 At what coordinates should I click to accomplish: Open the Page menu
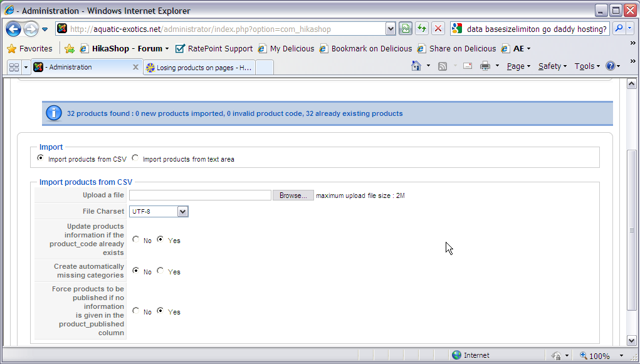[518, 66]
